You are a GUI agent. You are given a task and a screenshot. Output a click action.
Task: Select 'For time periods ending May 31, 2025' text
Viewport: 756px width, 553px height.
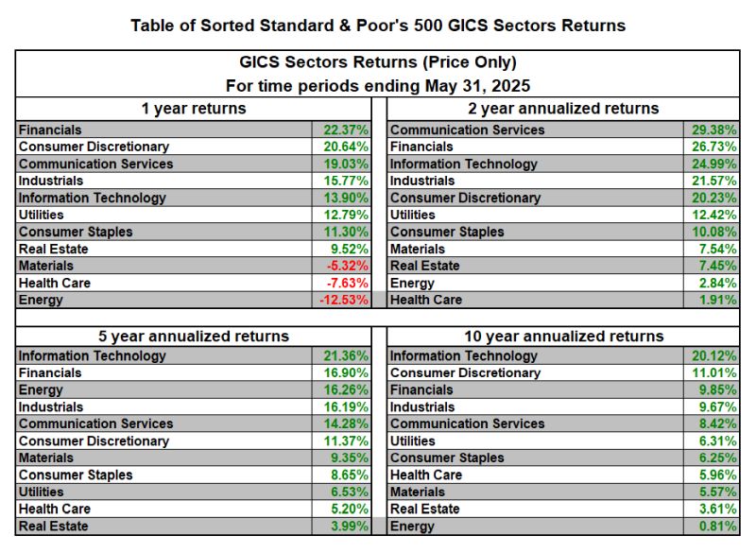[378, 85]
